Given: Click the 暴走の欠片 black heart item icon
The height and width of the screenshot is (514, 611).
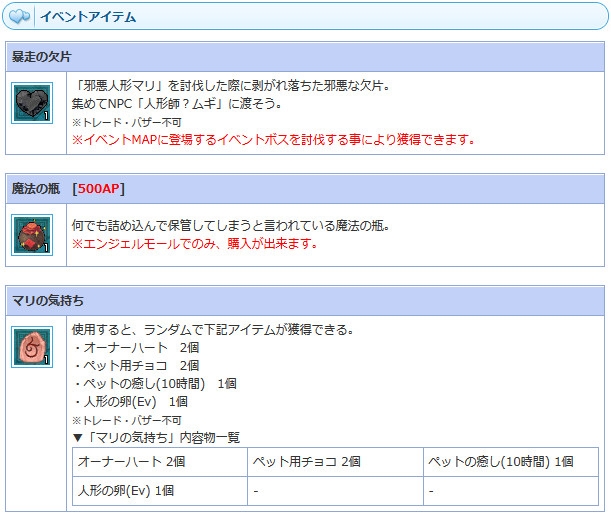Looking at the screenshot, I should click(x=32, y=103).
